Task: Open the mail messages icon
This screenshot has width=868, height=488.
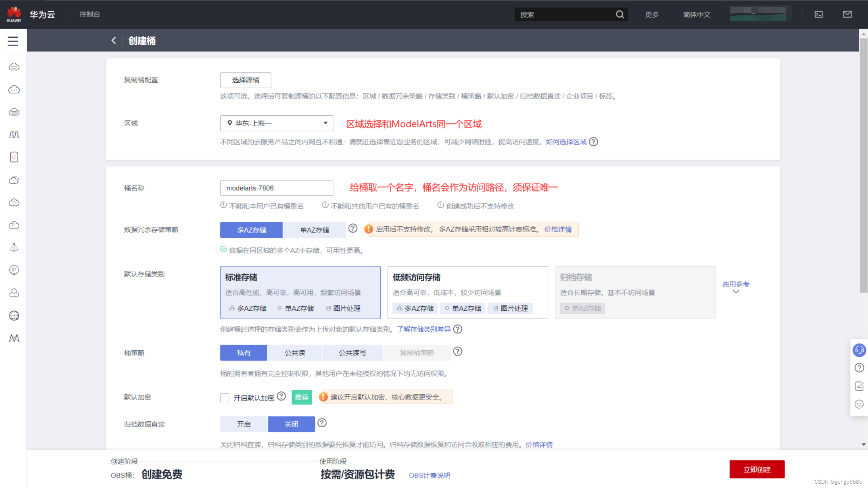Action: (847, 14)
